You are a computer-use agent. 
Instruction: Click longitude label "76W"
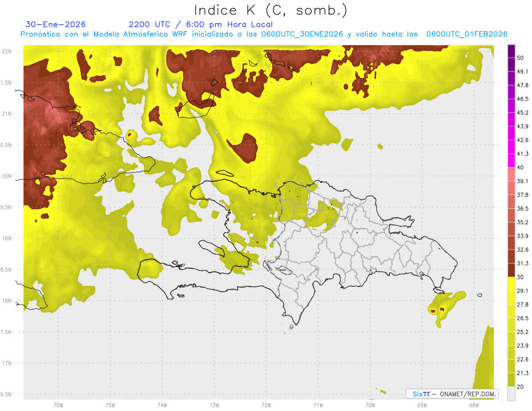point(58,405)
